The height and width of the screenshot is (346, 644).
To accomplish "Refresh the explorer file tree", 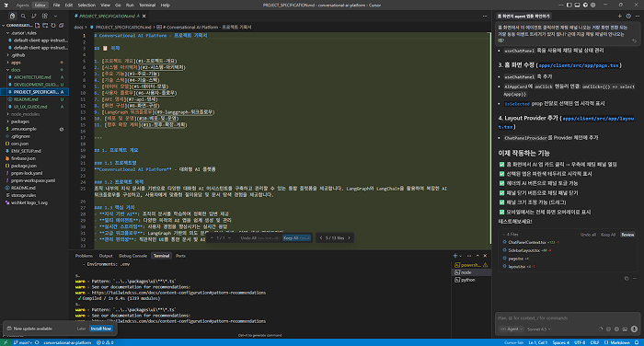I will [53, 26].
